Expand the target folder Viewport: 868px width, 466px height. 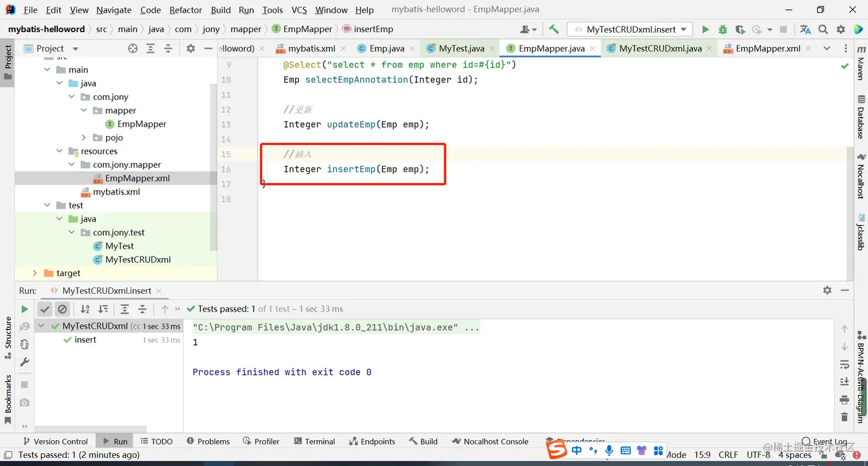click(x=35, y=273)
